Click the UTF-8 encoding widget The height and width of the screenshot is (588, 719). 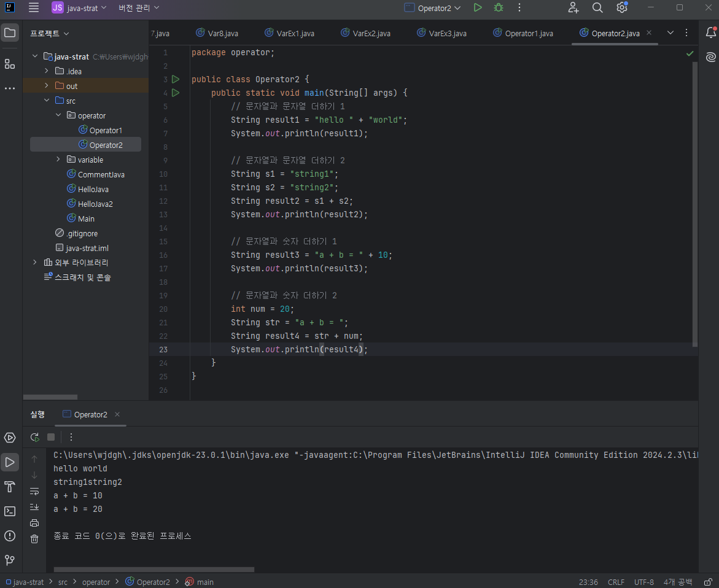pyautogui.click(x=644, y=582)
